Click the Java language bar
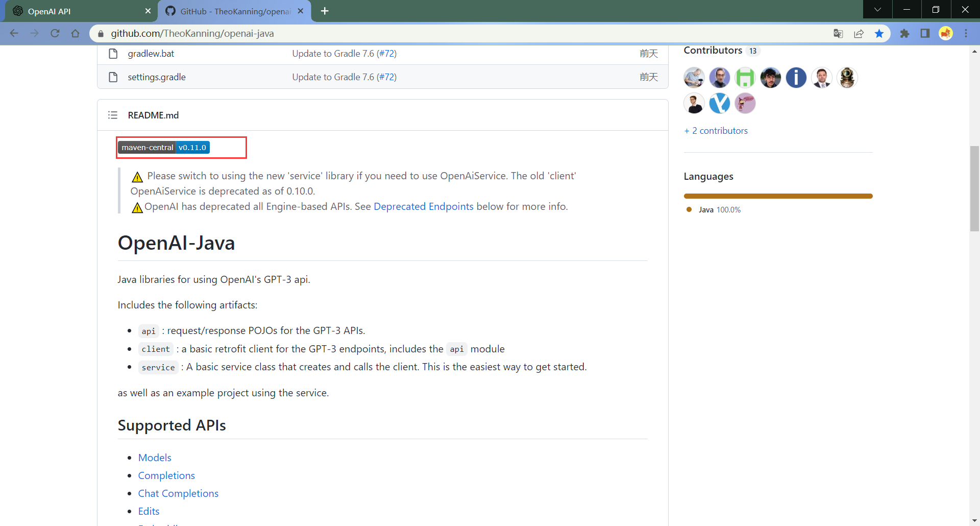Viewport: 980px width, 526px height. point(778,196)
